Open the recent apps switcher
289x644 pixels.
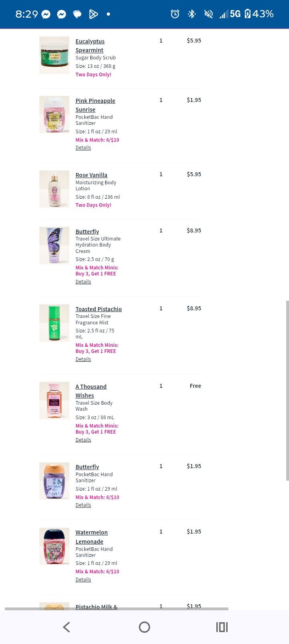tap(222, 627)
